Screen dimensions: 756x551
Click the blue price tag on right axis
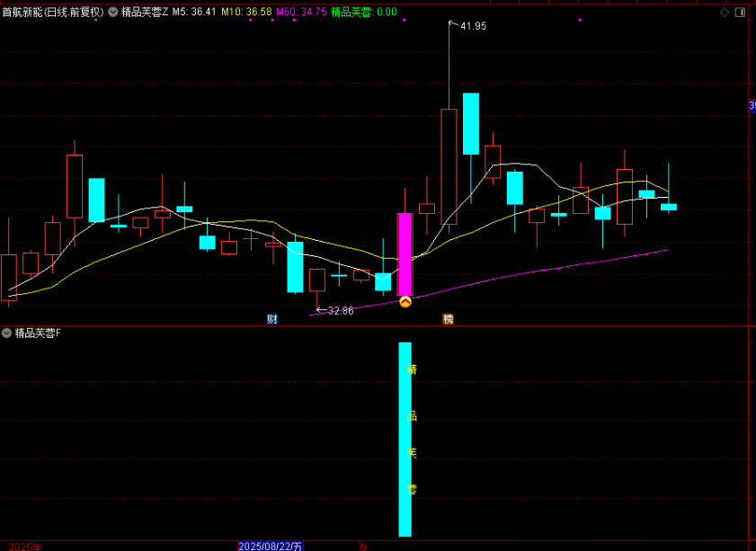752,106
